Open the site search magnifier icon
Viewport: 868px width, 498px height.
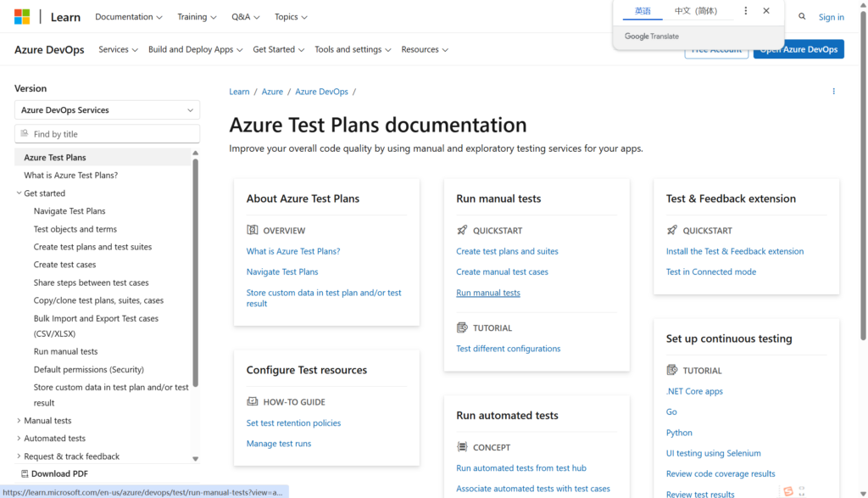(x=802, y=17)
